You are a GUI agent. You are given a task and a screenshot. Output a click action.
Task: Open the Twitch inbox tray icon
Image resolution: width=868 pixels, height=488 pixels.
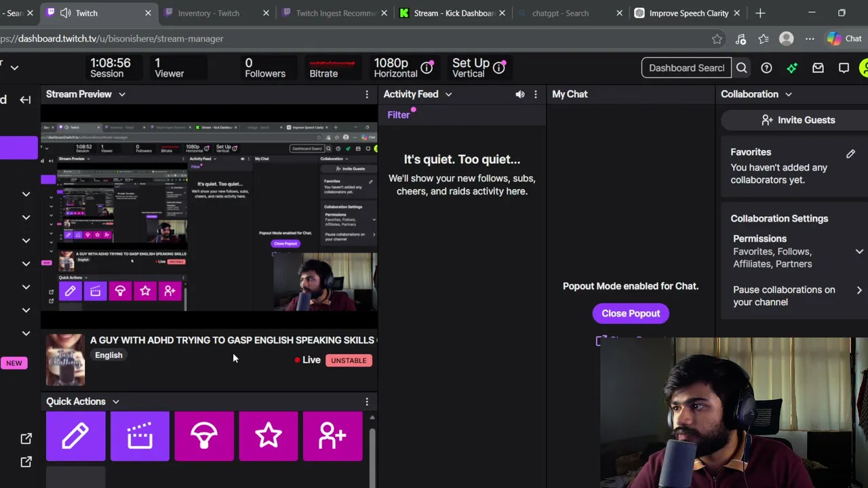[x=818, y=68]
